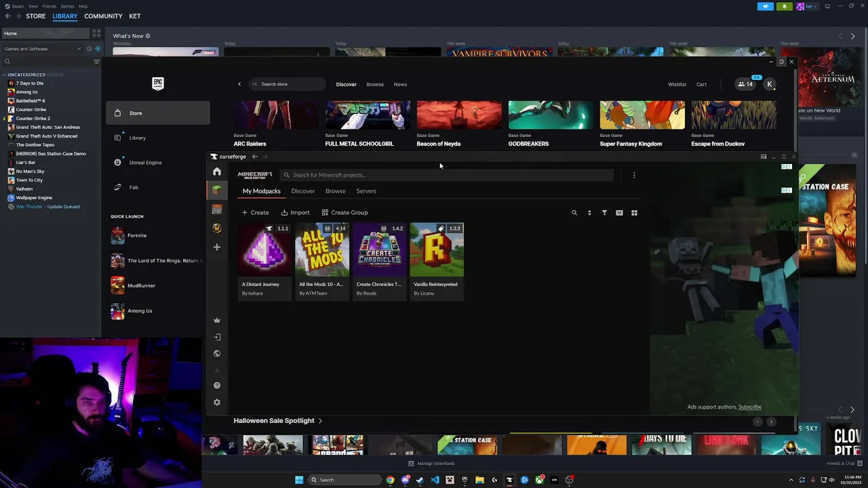Click Import modpack button

point(296,213)
